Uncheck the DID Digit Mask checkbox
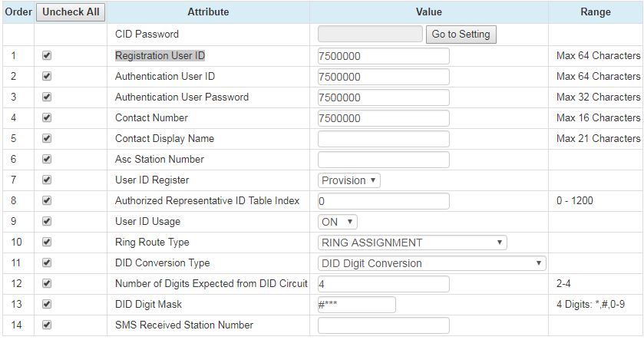Image resolution: width=644 pixels, height=340 pixels. coord(47,305)
